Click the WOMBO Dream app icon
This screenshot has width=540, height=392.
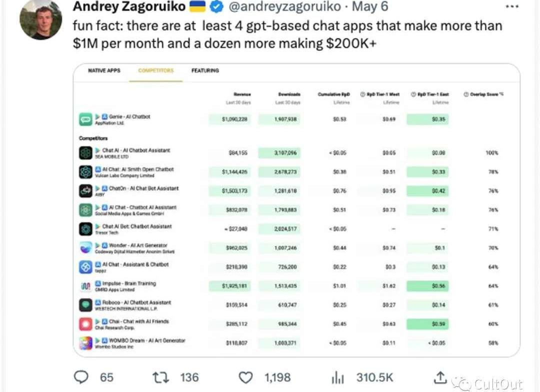[85, 343]
